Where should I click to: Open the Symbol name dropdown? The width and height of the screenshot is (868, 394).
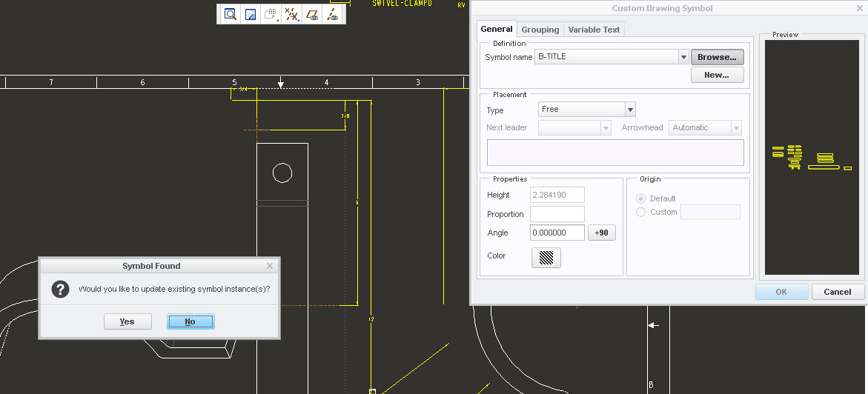click(683, 57)
